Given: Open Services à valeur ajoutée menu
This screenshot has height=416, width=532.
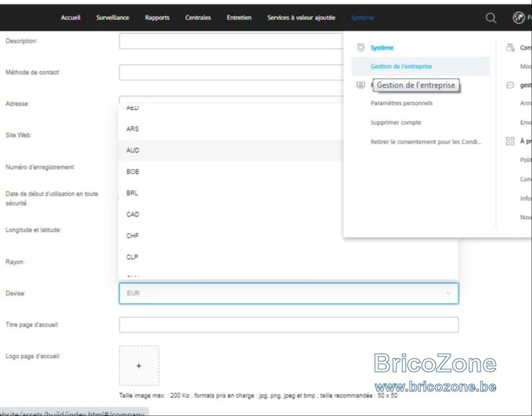Looking at the screenshot, I should point(301,17).
